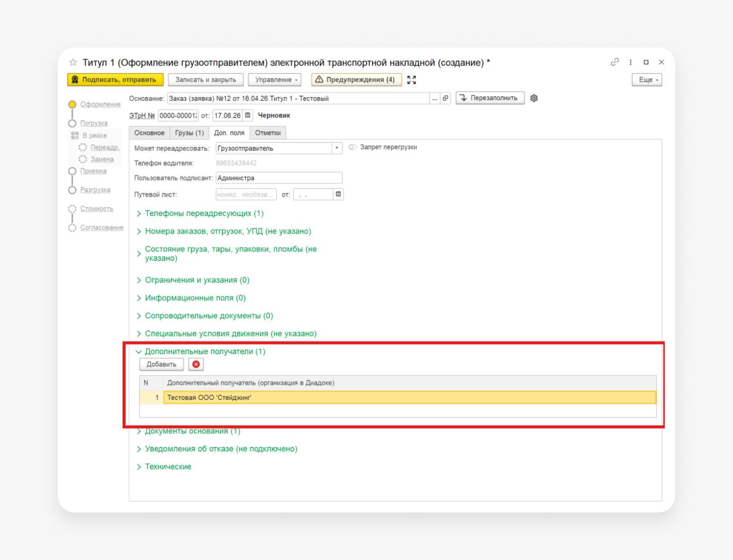Click the Пользователь подписант field
Viewport: 733px width, 560px height.
pos(279,178)
